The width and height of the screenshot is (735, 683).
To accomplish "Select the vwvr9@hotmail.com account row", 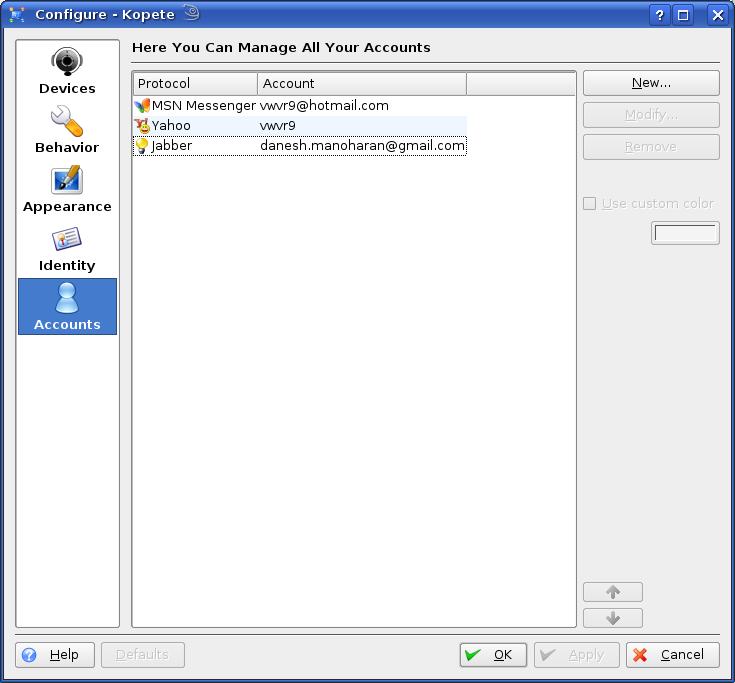I will point(324,105).
